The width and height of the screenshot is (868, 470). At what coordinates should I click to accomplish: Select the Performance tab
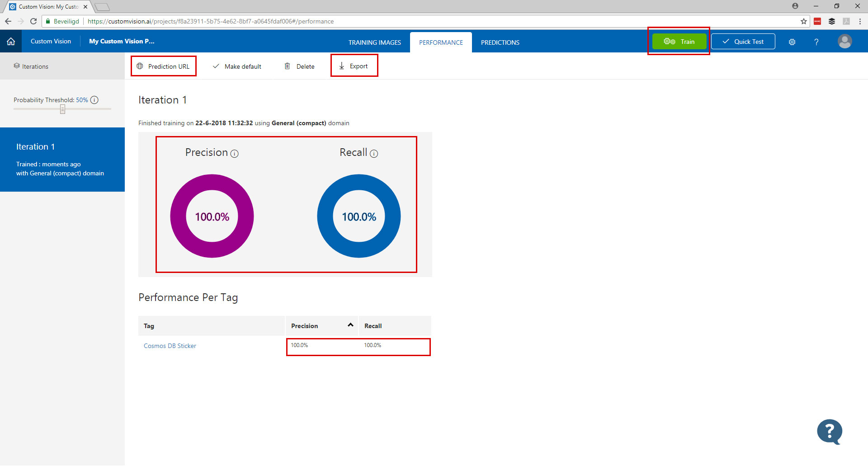pos(441,42)
